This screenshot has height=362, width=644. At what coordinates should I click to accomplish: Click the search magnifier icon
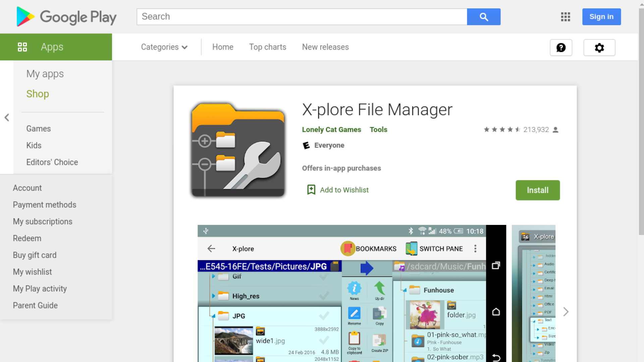click(x=483, y=16)
